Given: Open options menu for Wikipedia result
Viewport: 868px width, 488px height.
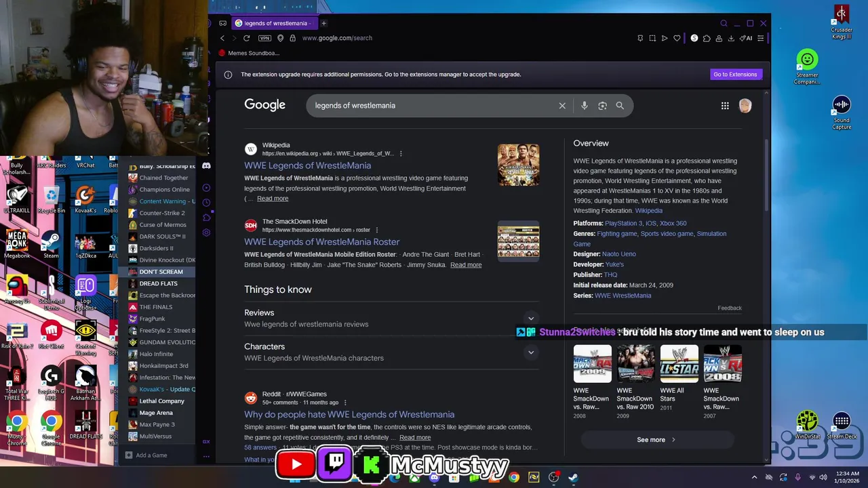Looking at the screenshot, I should (401, 154).
